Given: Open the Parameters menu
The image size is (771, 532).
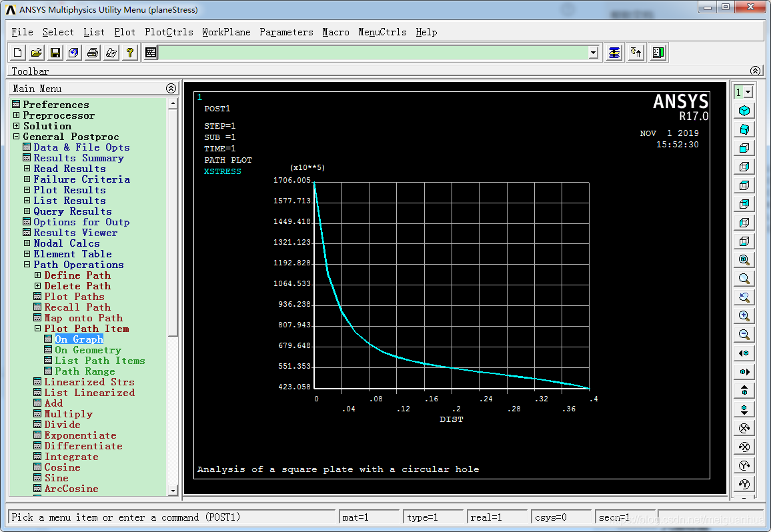Looking at the screenshot, I should [286, 32].
